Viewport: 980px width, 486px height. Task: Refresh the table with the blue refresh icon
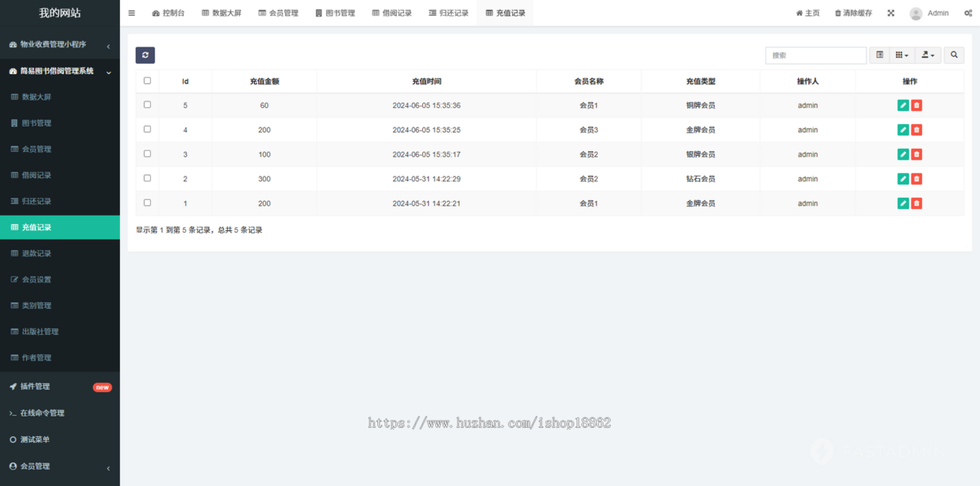(x=145, y=55)
